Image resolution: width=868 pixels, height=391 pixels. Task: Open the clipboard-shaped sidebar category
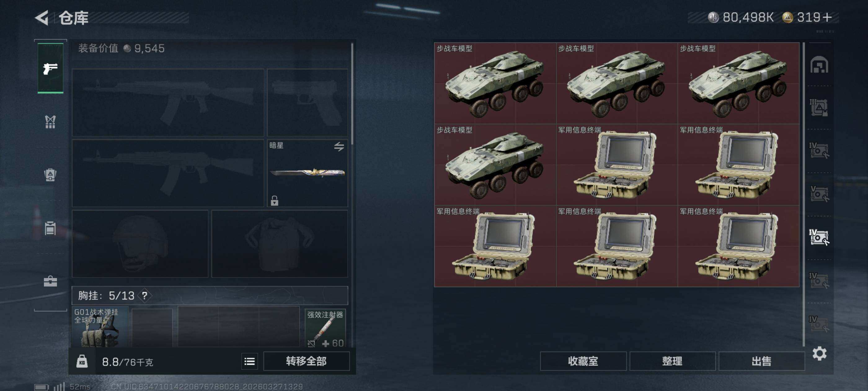click(x=50, y=228)
